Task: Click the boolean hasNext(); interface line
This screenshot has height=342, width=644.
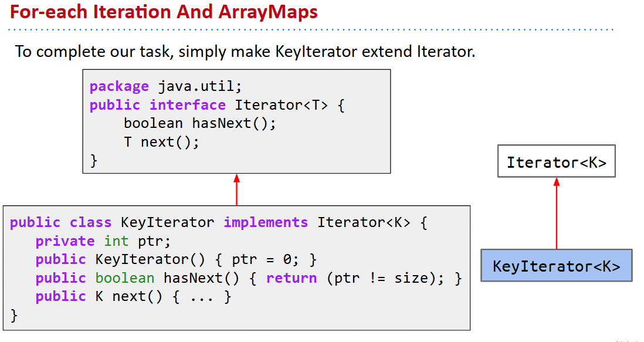Action: tap(199, 124)
